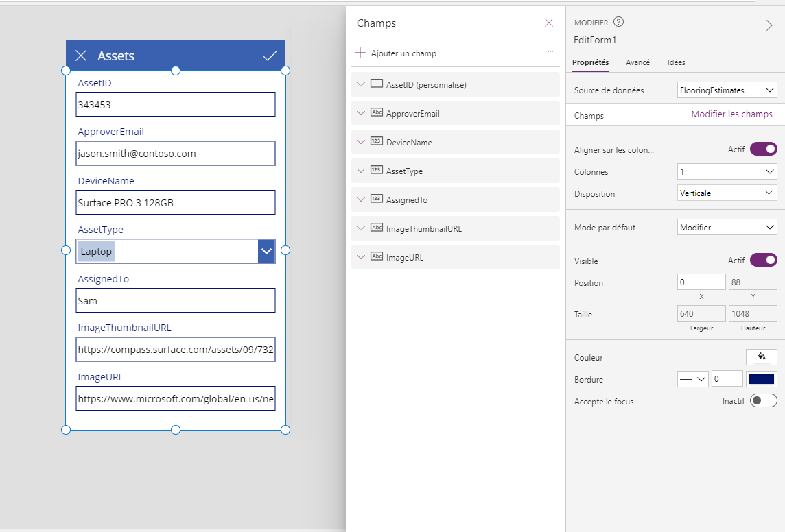Expand the DeviceName field row
The width and height of the screenshot is (785, 532).
click(360, 142)
